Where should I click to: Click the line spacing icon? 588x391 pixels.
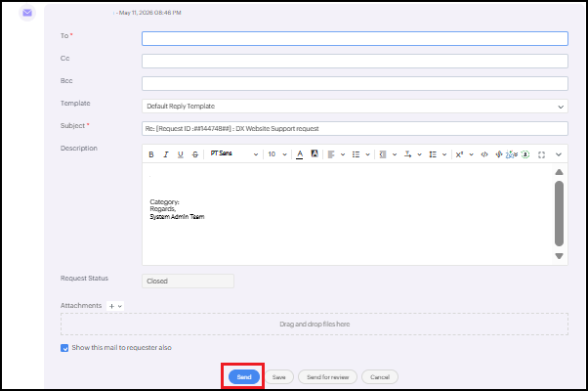[x=433, y=154]
